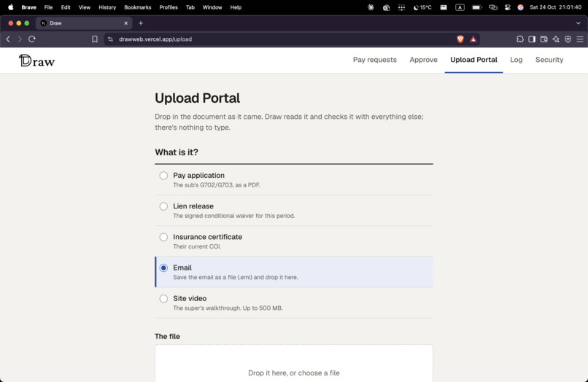Open the Brave VPN shield icon
This screenshot has width=588, height=382.
tap(568, 39)
